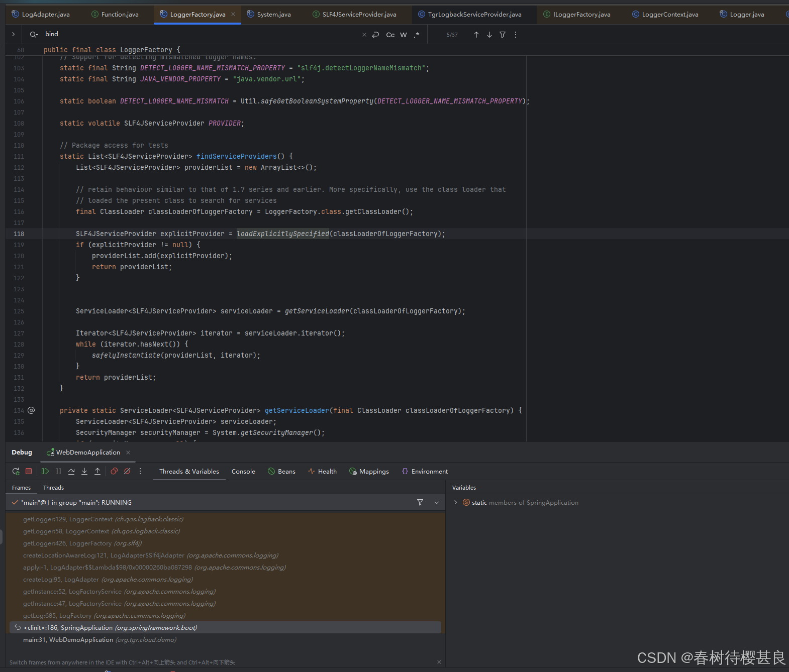Screen dimensions: 789x672
Task: Clear the bind search text
Action: click(x=364, y=35)
